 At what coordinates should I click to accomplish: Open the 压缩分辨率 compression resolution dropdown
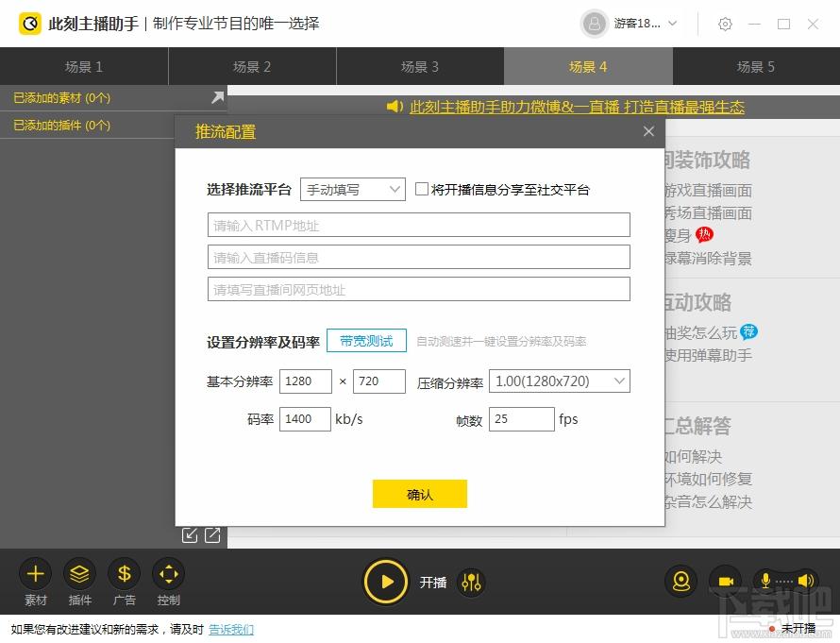pyautogui.click(x=559, y=381)
